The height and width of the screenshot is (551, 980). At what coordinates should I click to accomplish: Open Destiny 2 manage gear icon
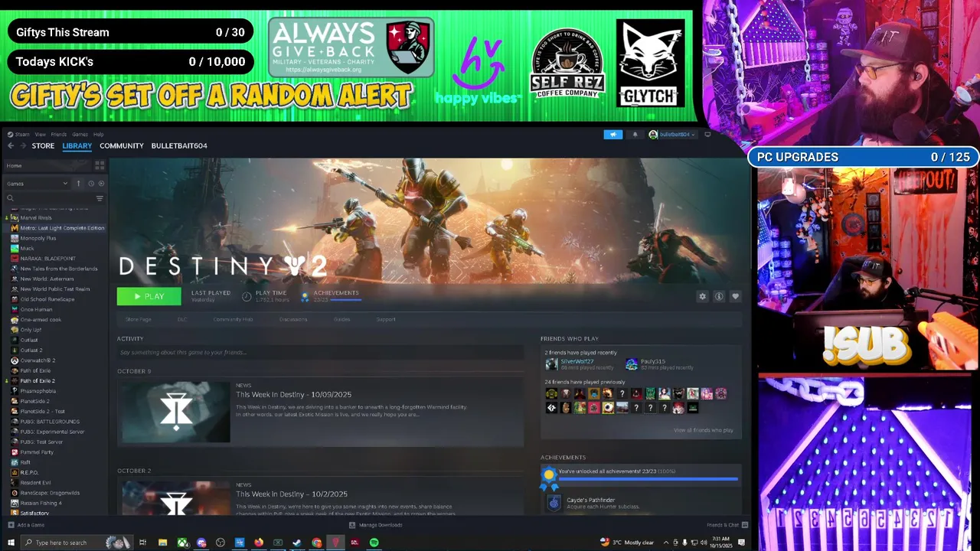(702, 296)
